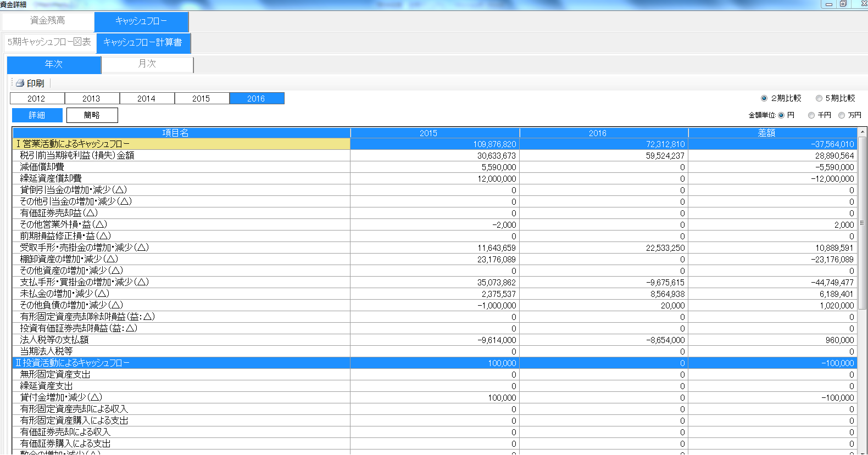The image size is (868, 455).
Task: Select fiscal year 2015 button
Action: [x=202, y=99]
